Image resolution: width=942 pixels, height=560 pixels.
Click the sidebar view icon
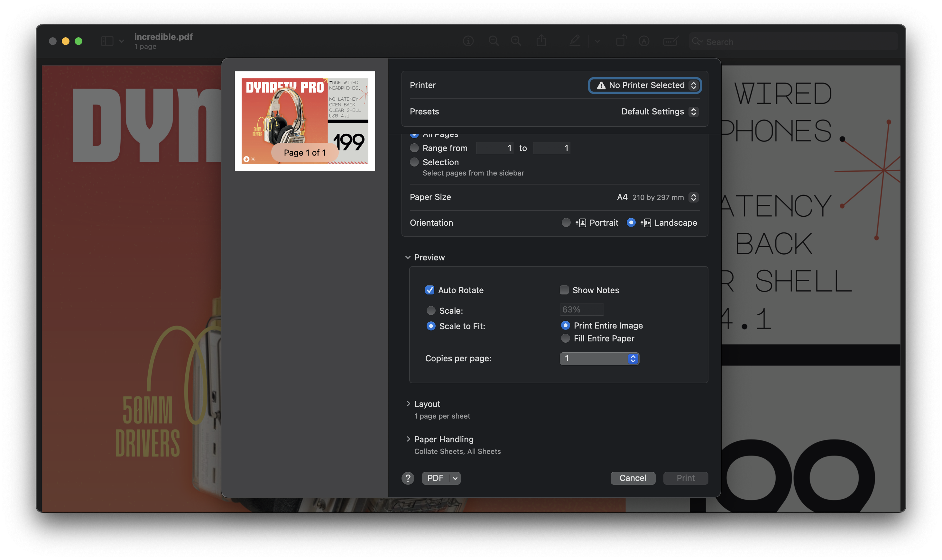pos(107,41)
